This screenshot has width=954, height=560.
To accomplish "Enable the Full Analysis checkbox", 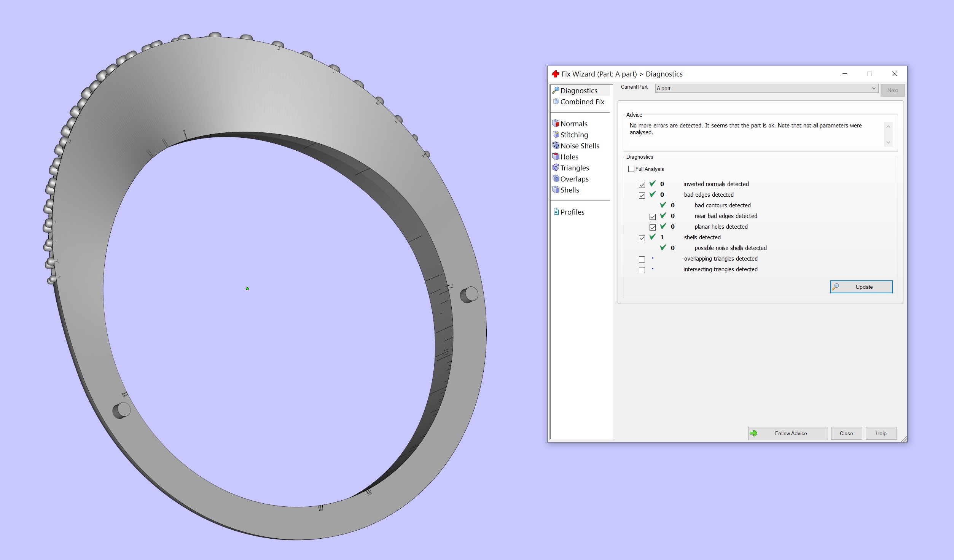I will pyautogui.click(x=631, y=169).
